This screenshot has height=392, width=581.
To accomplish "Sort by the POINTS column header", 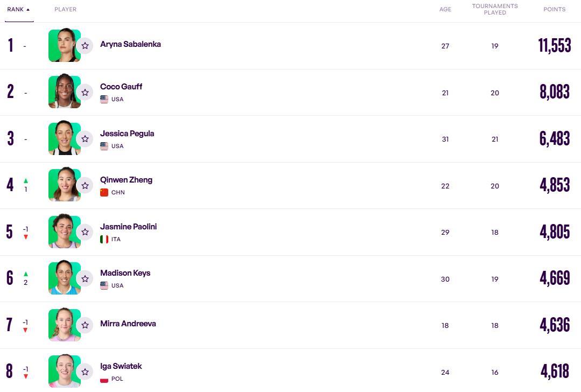I will [x=554, y=10].
